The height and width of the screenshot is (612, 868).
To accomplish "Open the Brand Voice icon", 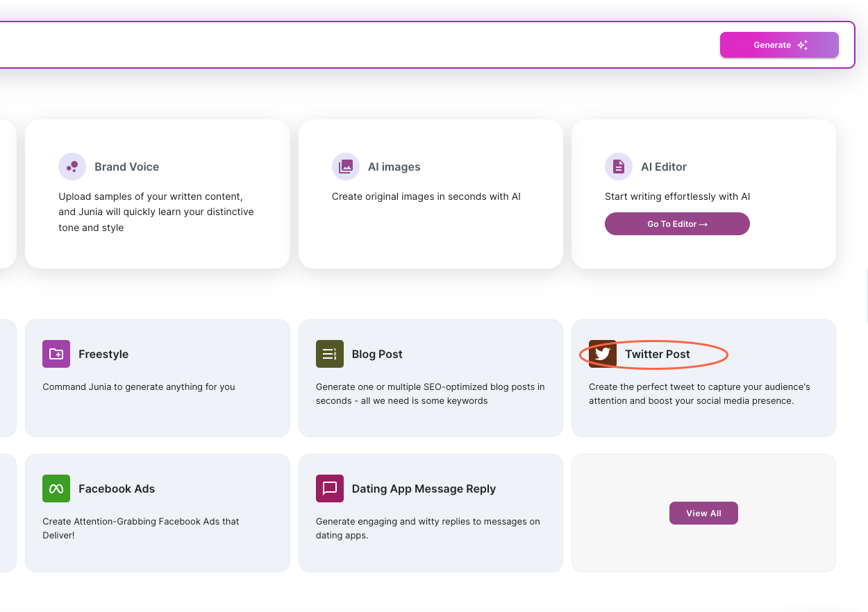I will (x=72, y=167).
